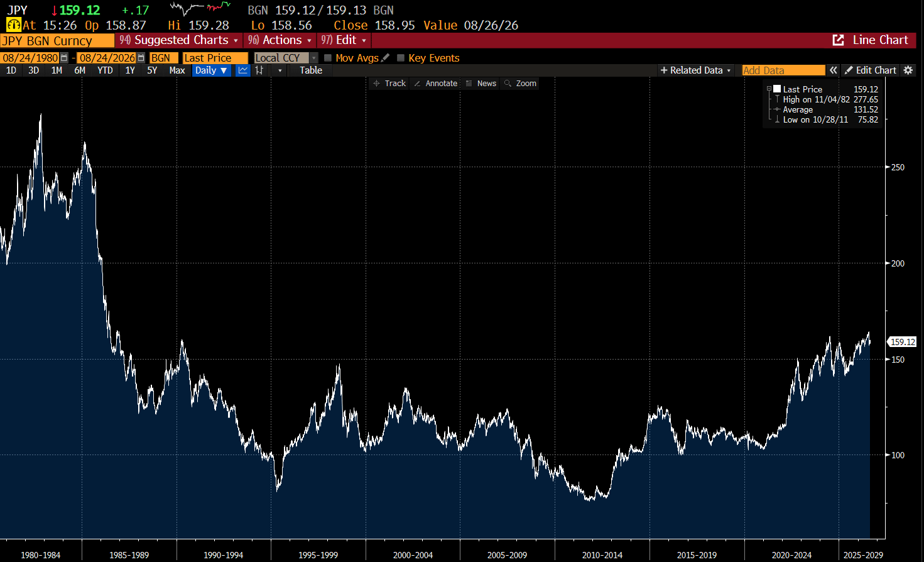924x562 pixels.
Task: Click the JPY BGN Curncy security field
Action: [57, 41]
